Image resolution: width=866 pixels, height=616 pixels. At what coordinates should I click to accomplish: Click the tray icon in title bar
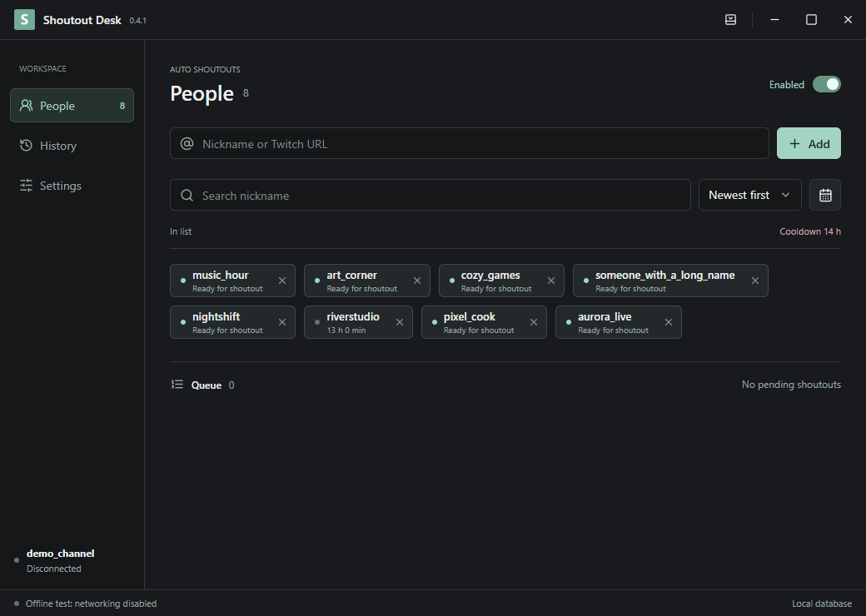tap(730, 20)
